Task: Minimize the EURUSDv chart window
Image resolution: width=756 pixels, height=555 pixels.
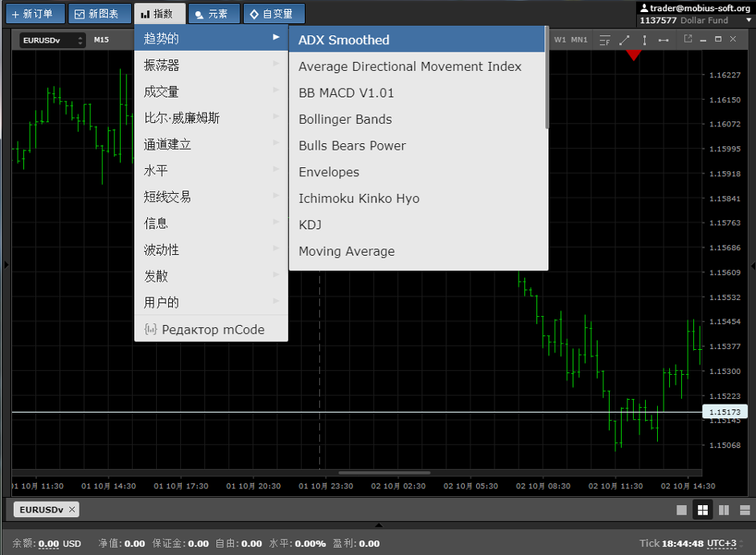Action: [x=703, y=39]
